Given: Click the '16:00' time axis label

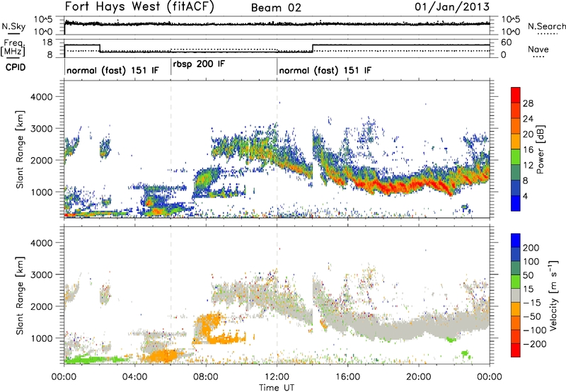Looking at the screenshot, I should pos(347,377).
